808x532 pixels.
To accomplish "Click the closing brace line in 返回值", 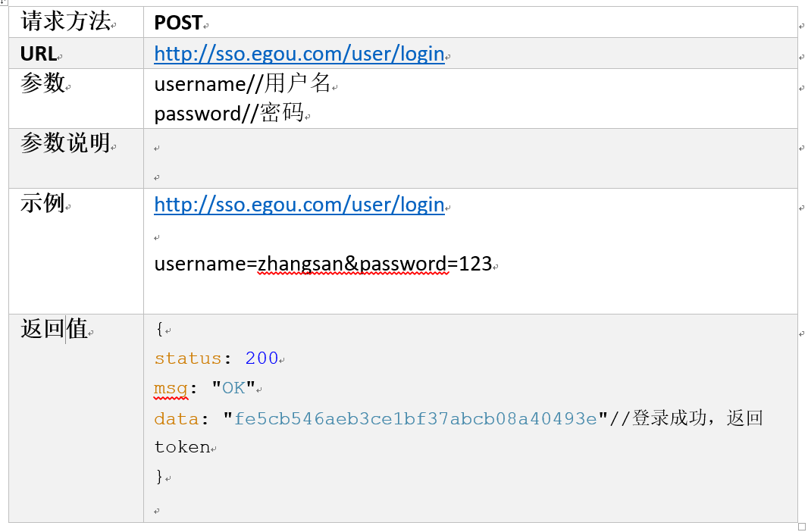I will [159, 477].
